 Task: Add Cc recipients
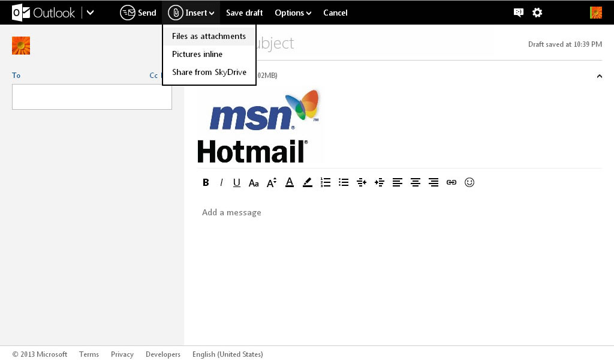(153, 75)
